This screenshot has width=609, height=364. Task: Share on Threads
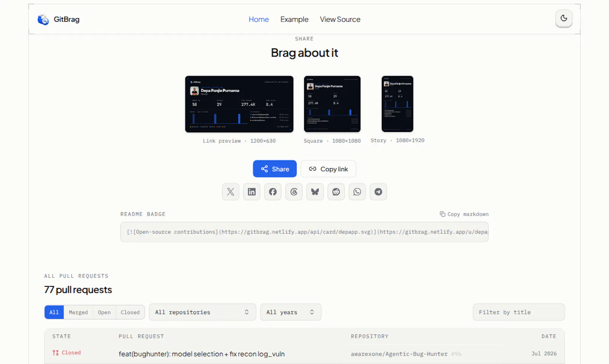294,192
